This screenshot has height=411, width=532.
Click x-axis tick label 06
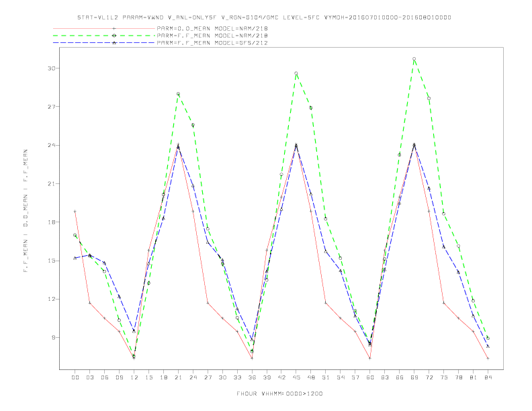pyautogui.click(x=105, y=377)
